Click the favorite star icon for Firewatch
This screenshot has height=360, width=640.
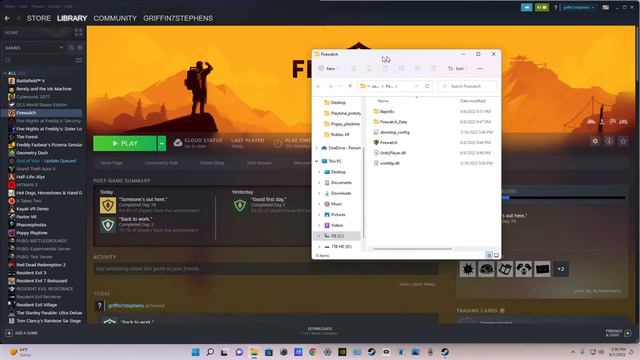(623, 141)
